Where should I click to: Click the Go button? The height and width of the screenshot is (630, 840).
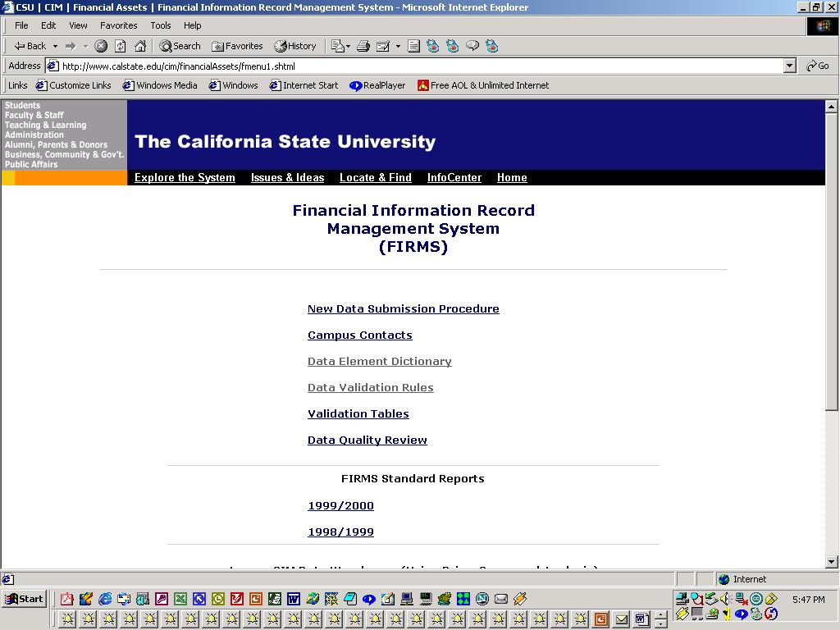(818, 66)
